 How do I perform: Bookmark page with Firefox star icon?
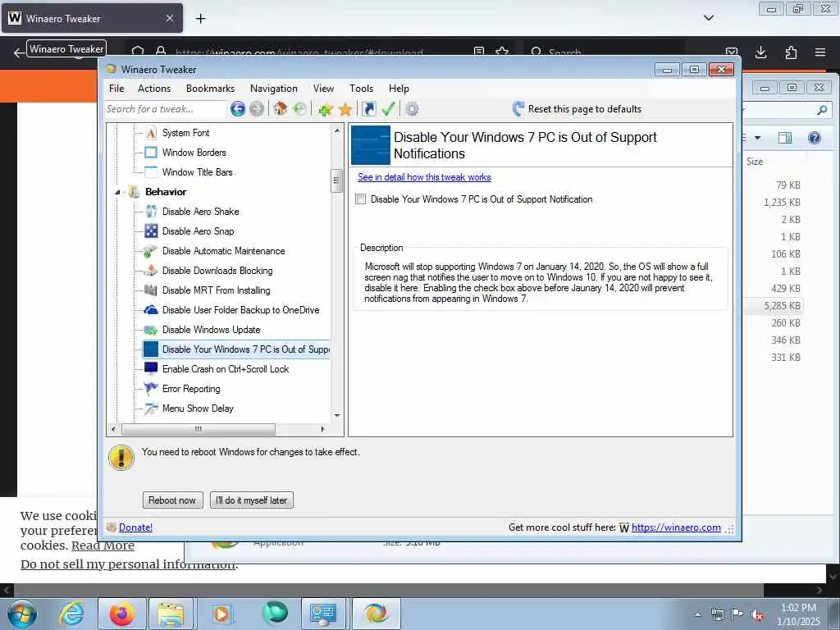502,52
